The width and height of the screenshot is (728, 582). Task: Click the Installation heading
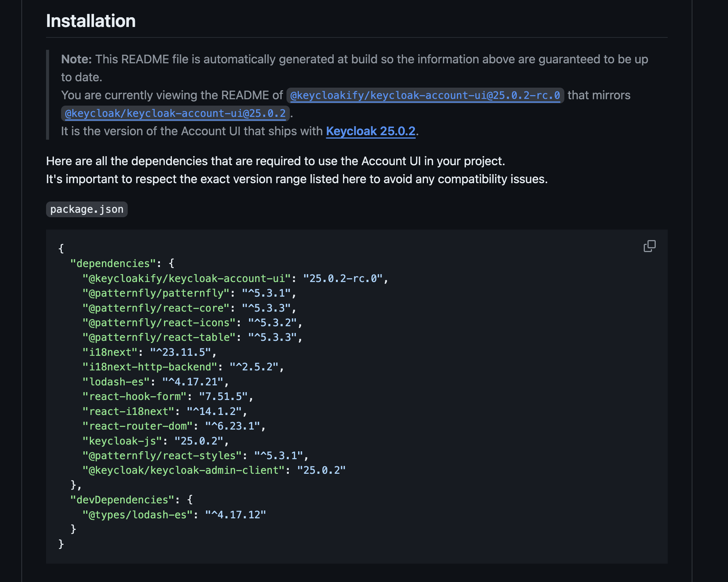click(91, 21)
